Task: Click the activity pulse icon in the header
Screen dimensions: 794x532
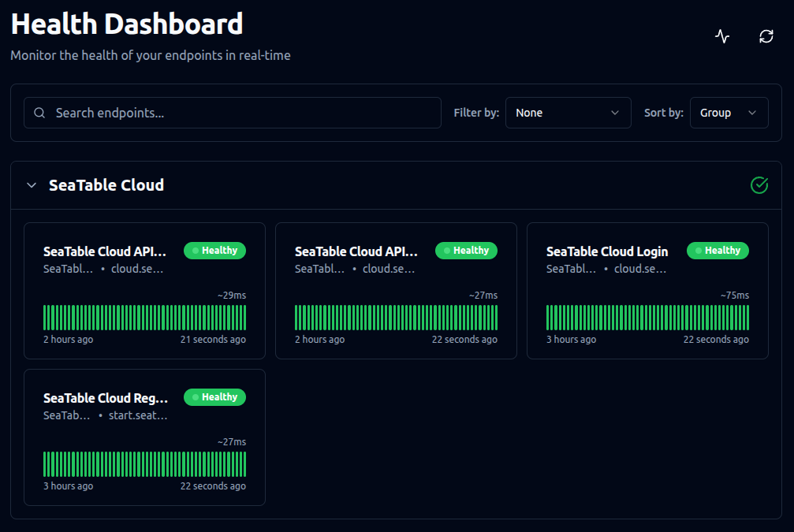Action: (721, 35)
